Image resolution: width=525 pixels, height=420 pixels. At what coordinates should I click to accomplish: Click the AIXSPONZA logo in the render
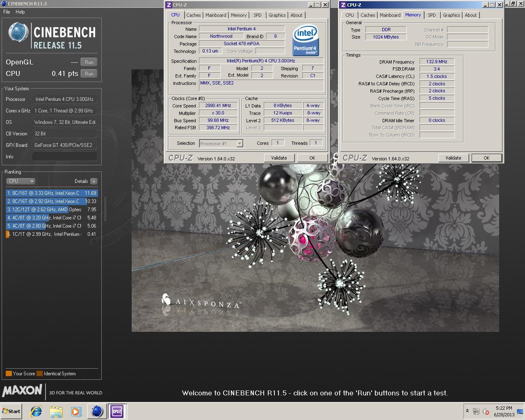[x=201, y=303]
